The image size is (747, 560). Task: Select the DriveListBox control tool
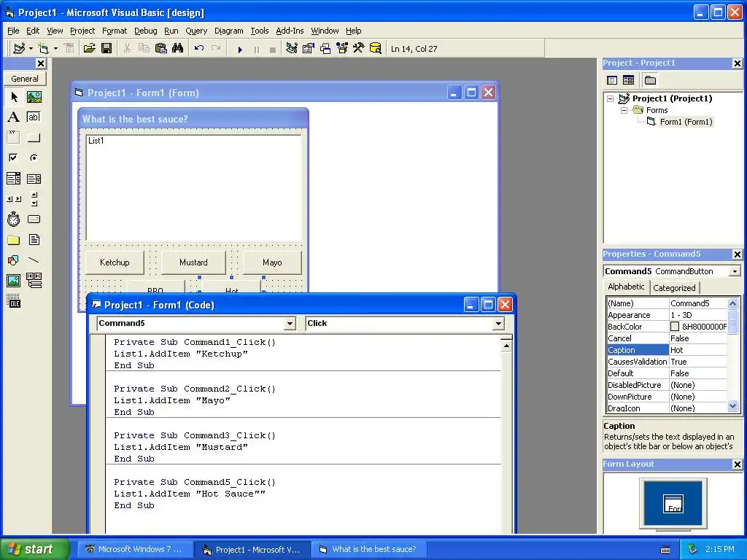tap(34, 219)
